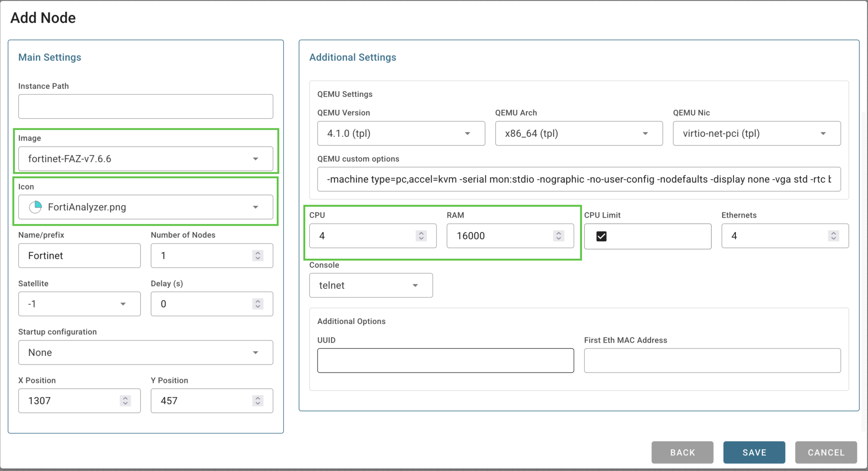Image resolution: width=868 pixels, height=471 pixels.
Task: Click the BACK button
Action: [682, 452]
